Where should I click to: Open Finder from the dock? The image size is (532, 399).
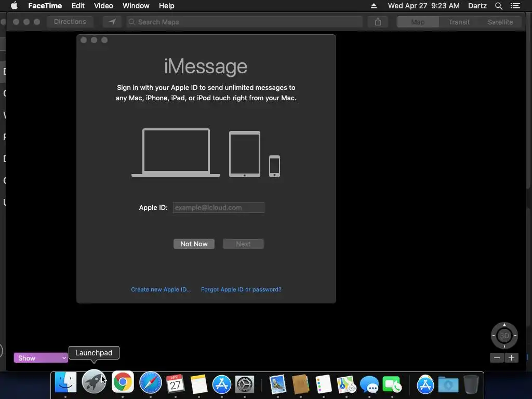(x=65, y=382)
